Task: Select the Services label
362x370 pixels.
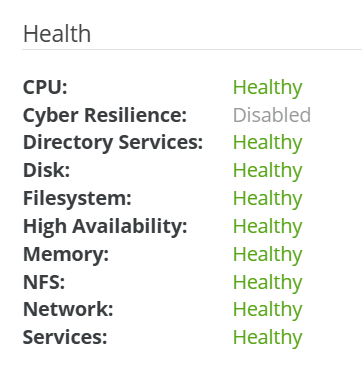Action: click(x=65, y=337)
